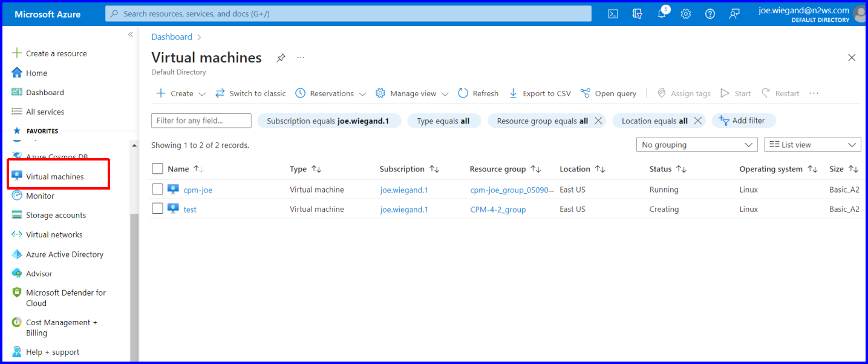Remove the Resource group equals all filter

[x=598, y=121]
